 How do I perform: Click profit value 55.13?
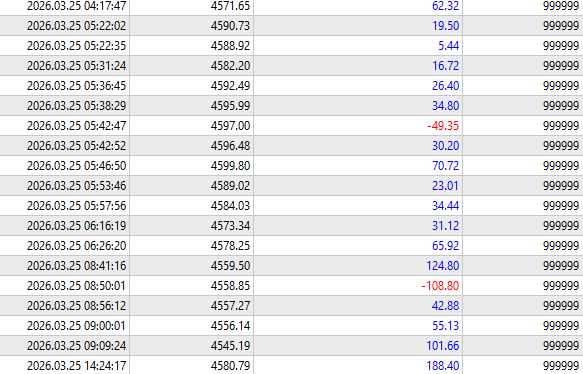pos(445,326)
